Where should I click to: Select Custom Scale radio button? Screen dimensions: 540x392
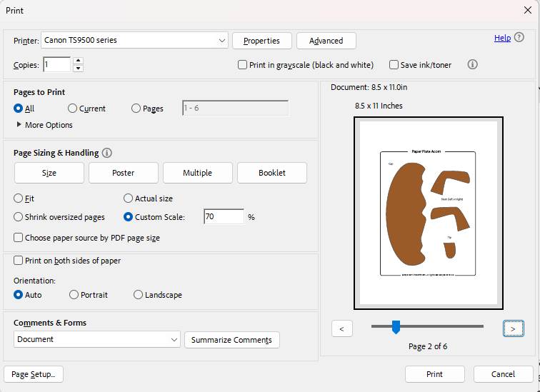(128, 217)
